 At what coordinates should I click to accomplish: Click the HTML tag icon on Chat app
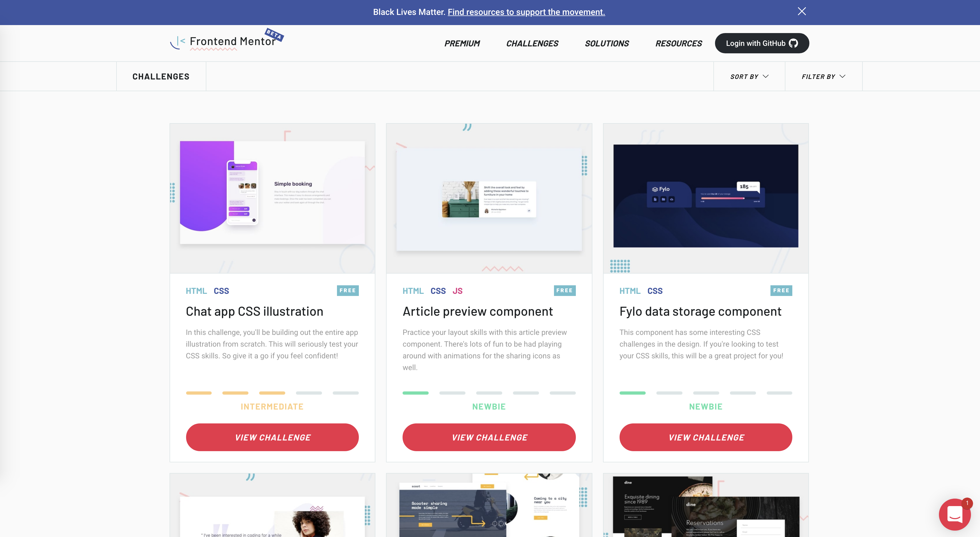click(196, 290)
